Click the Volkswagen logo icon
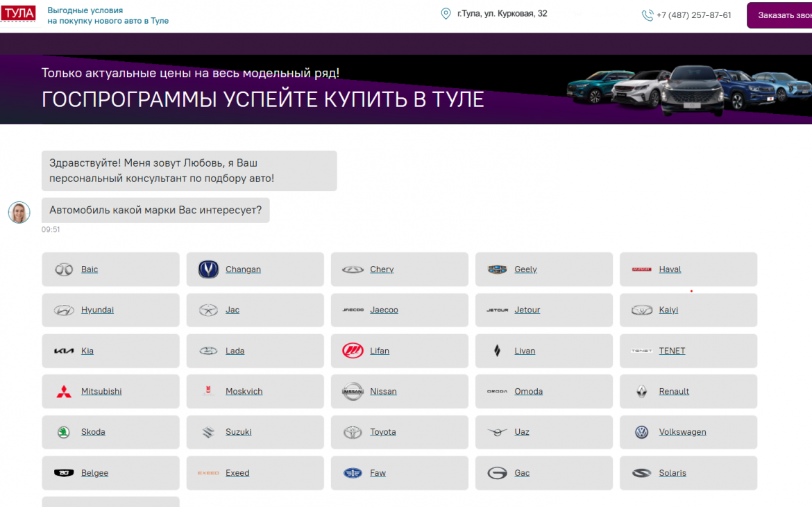The width and height of the screenshot is (812, 507). (642, 432)
